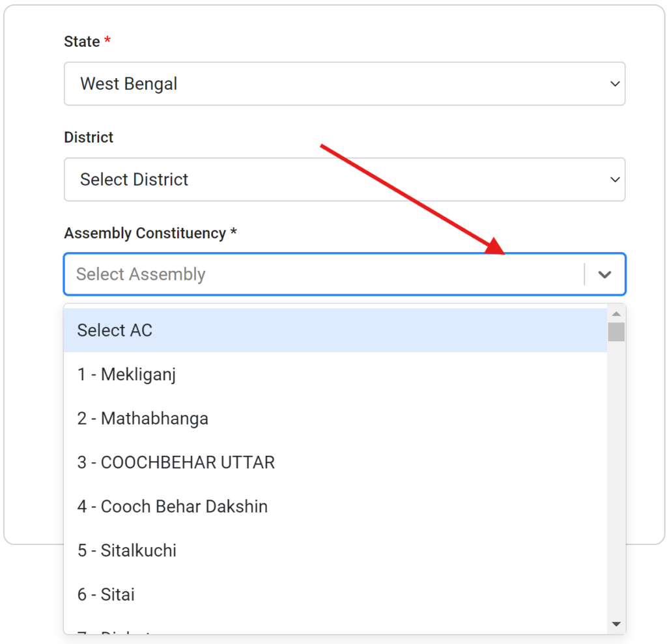The height and width of the screenshot is (644, 667).
Task: Select 4 - Cooch Behar Dakshin
Action: click(x=172, y=507)
